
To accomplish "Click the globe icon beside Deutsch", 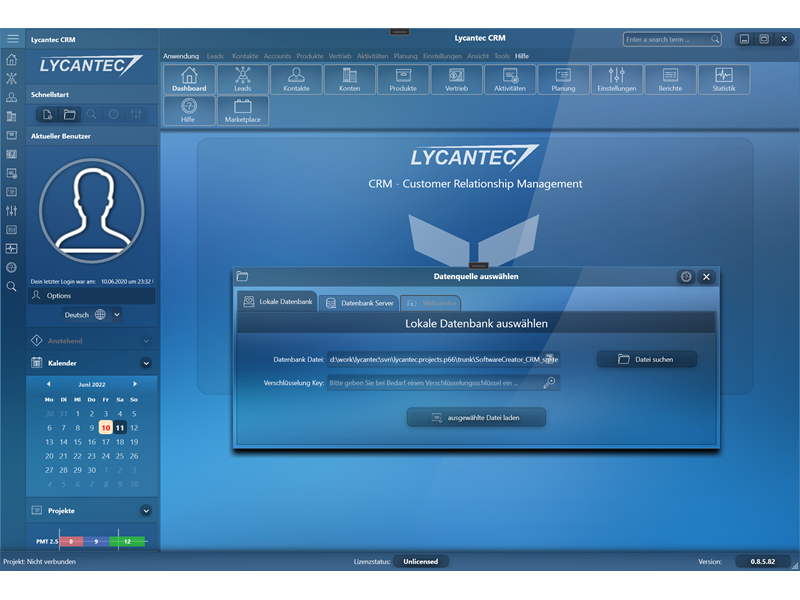I will pyautogui.click(x=101, y=315).
